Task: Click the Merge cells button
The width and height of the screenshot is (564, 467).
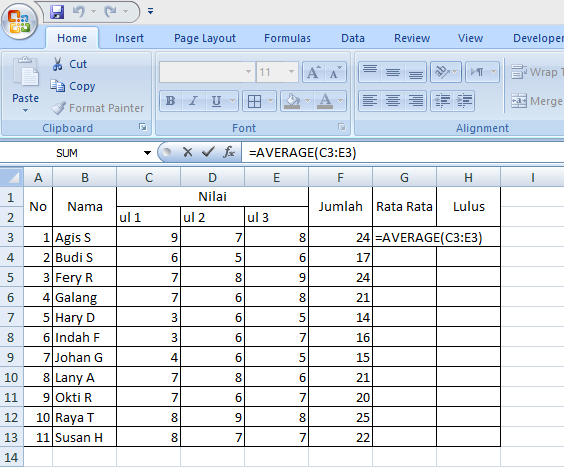Action: (x=537, y=101)
